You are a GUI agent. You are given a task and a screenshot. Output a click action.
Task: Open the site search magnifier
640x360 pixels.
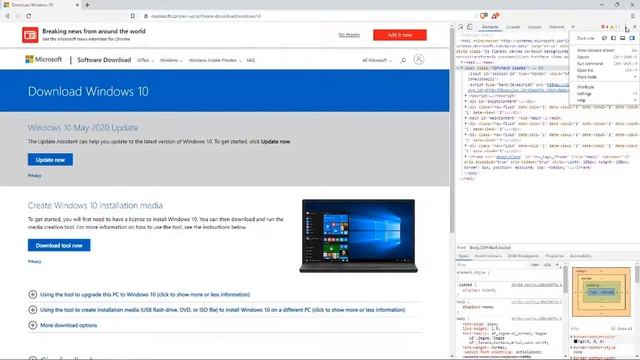pyautogui.click(x=403, y=60)
